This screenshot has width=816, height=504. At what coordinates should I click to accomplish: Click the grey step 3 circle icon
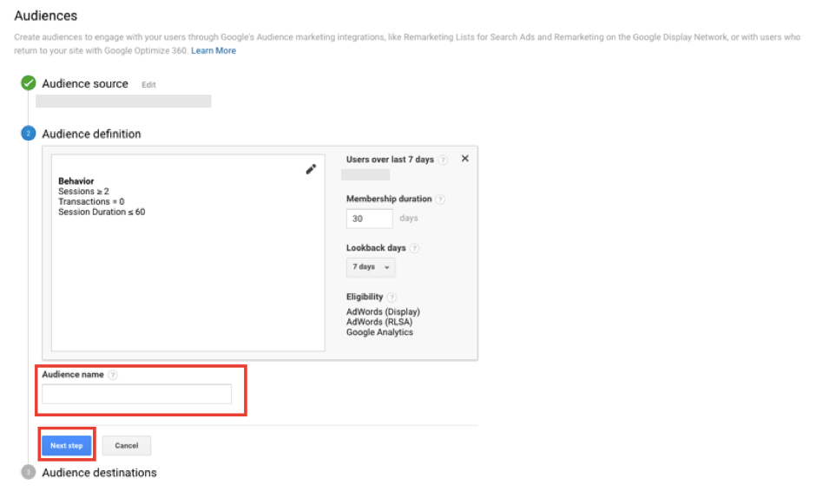click(x=29, y=473)
